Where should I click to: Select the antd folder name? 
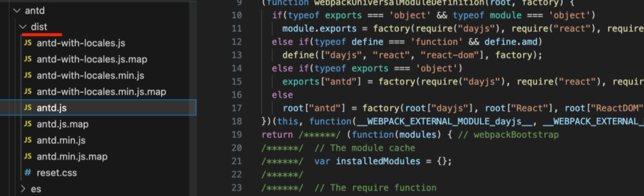tap(35, 11)
